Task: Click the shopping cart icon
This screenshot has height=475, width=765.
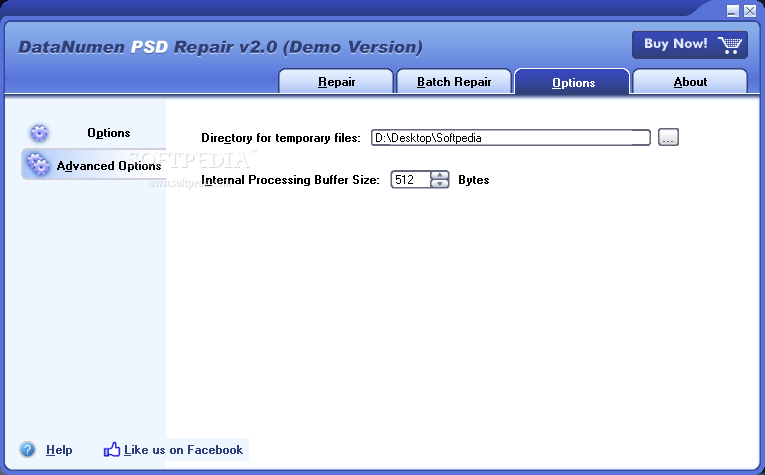Action: coord(730,45)
